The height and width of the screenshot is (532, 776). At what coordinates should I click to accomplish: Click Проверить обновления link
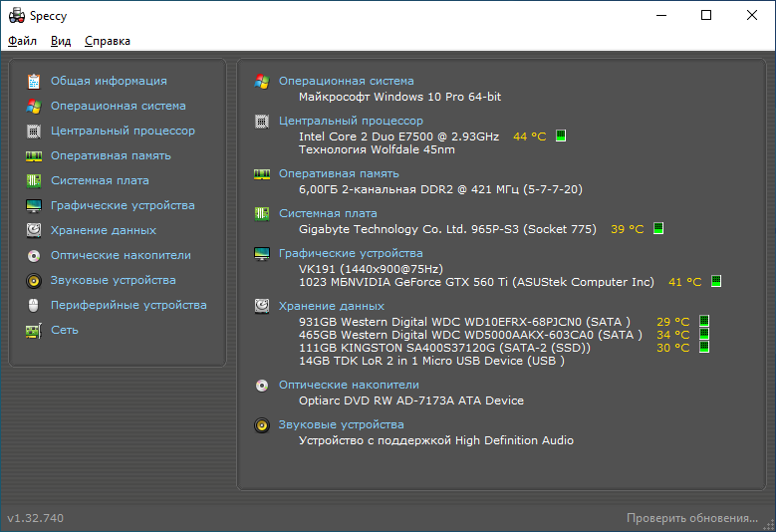click(x=692, y=518)
